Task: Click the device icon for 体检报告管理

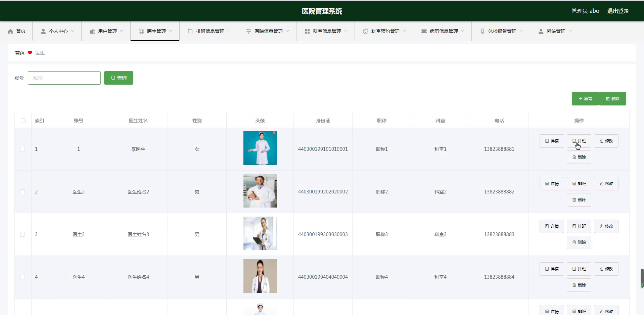Action: click(482, 31)
